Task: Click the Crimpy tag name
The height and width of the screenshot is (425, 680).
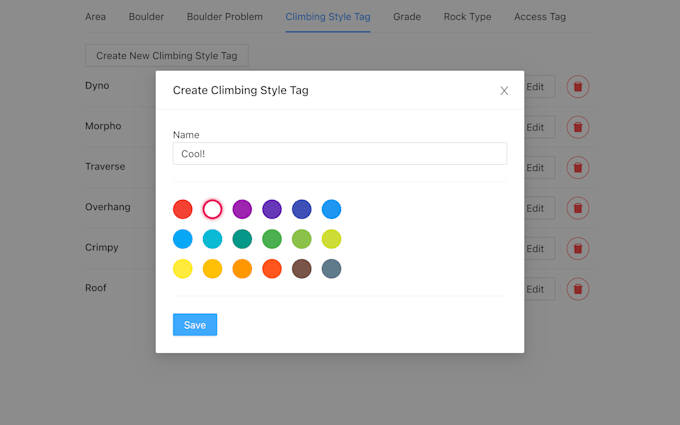Action: coord(101,247)
